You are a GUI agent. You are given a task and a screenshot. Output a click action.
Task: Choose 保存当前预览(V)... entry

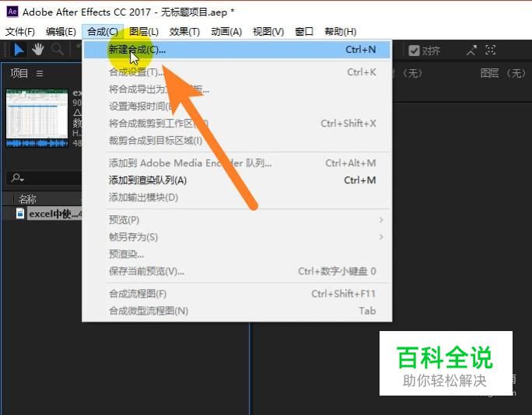[x=237, y=271]
